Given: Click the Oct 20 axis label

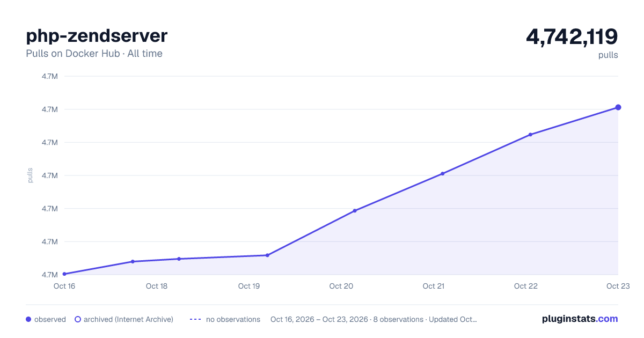Looking at the screenshot, I should [341, 286].
